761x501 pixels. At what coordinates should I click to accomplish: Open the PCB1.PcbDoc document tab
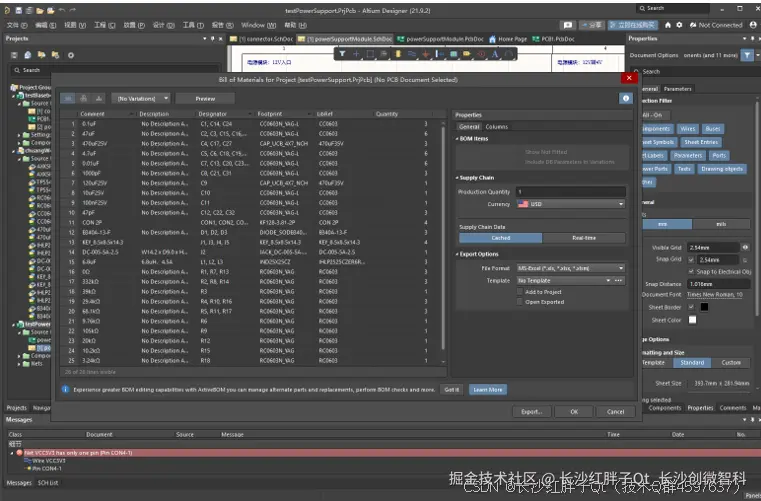(554, 39)
